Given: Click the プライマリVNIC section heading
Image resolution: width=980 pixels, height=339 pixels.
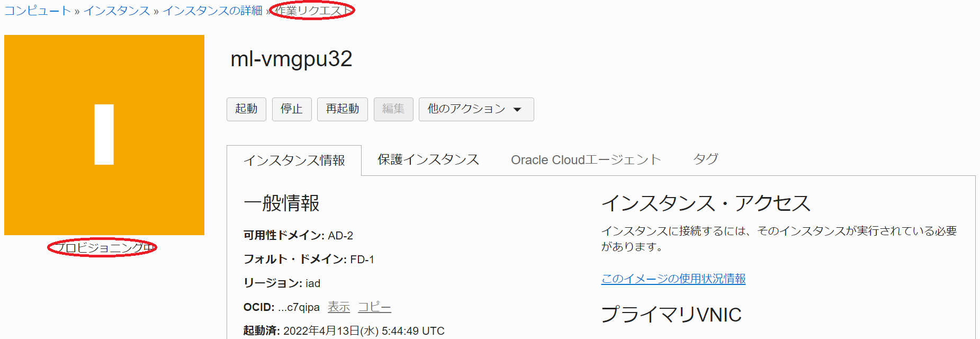Looking at the screenshot, I should coord(671,315).
